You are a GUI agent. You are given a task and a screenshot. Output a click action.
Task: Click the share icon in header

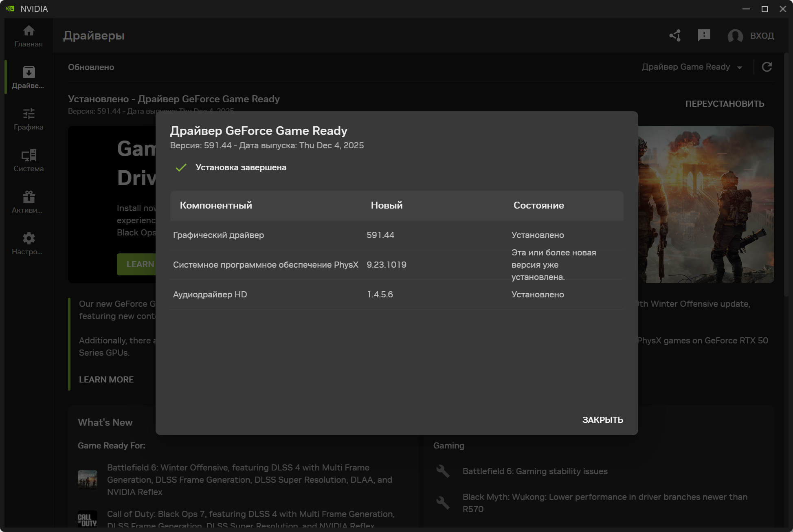coord(675,35)
